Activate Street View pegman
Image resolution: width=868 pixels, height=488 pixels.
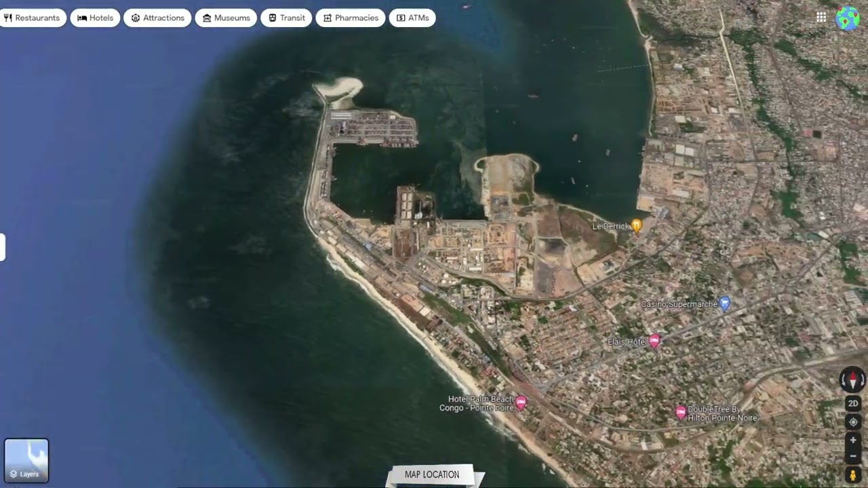[853, 474]
